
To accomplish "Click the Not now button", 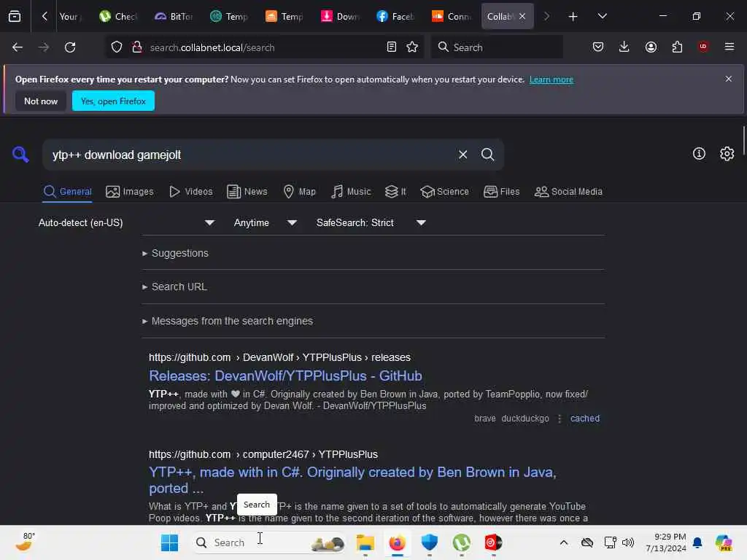I will coord(41,101).
